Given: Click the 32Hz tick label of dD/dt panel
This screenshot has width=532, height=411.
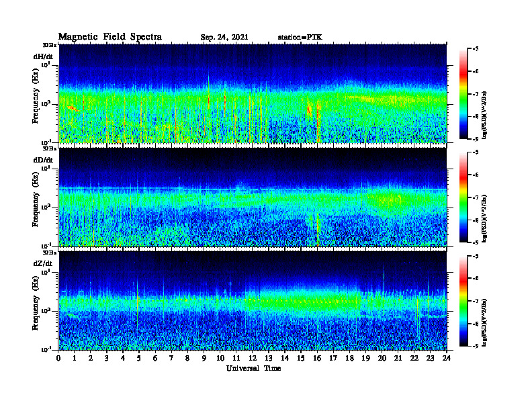Looking at the screenshot, I should click(x=50, y=148).
